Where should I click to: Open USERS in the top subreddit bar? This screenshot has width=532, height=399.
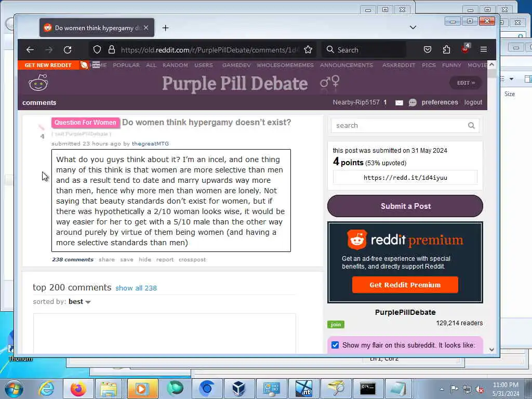click(x=204, y=65)
